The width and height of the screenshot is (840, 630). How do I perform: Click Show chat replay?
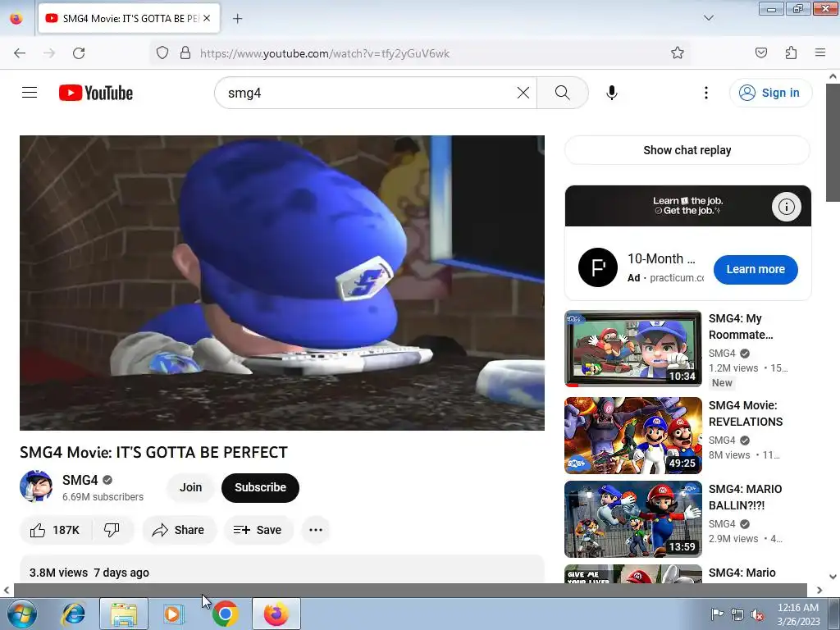click(x=687, y=150)
